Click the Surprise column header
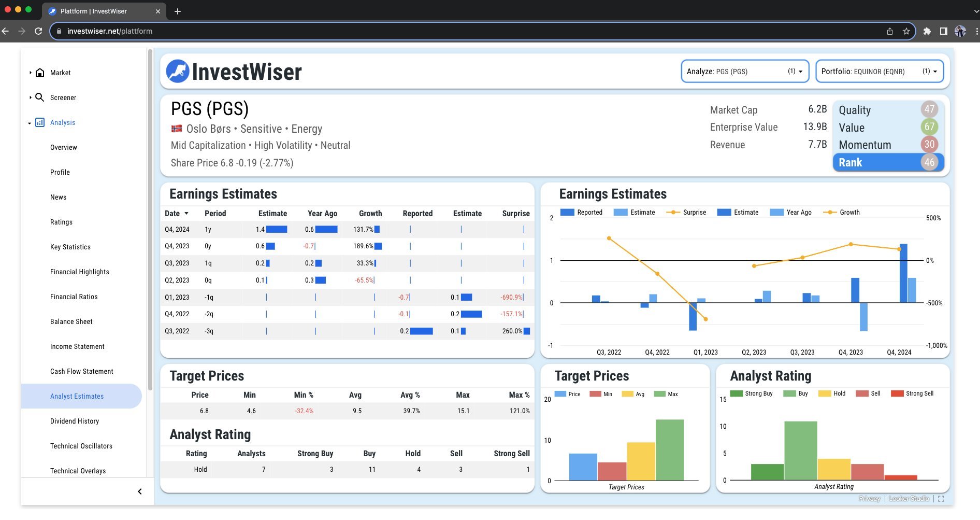 click(x=516, y=214)
